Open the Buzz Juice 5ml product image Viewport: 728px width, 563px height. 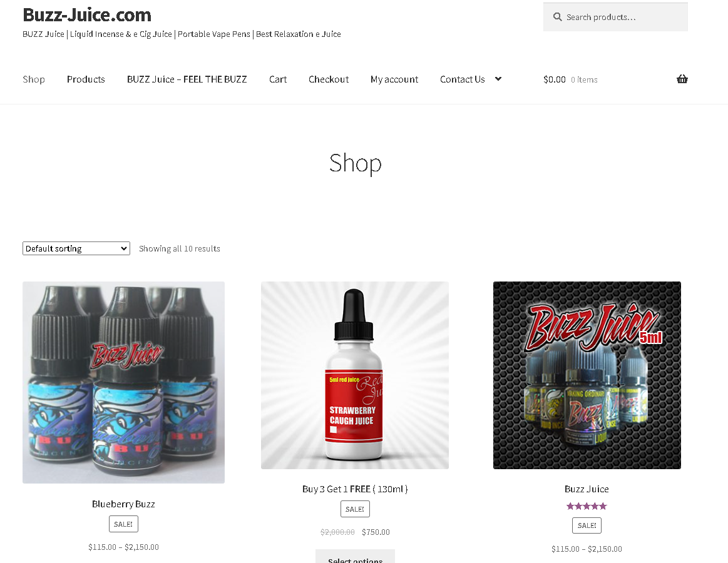587,375
